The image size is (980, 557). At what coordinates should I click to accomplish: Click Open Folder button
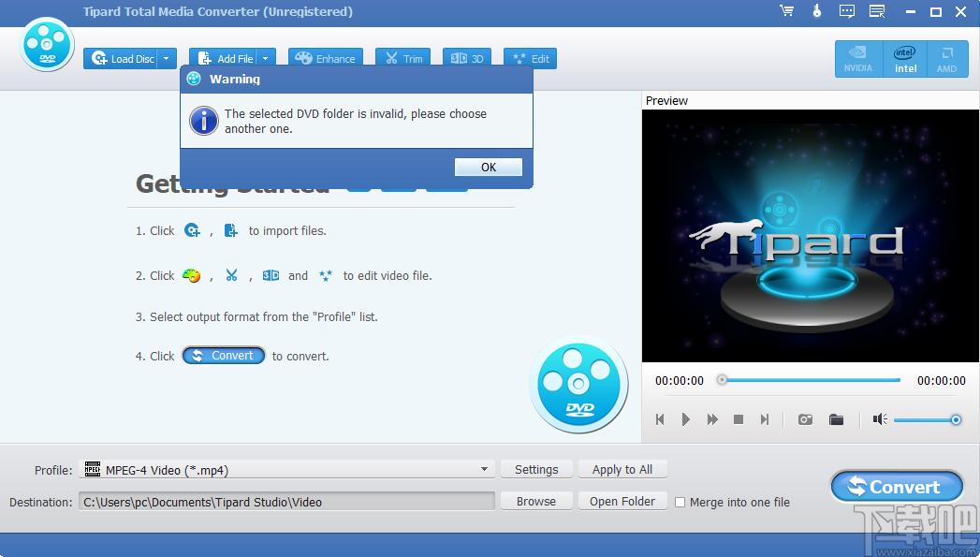point(622,502)
